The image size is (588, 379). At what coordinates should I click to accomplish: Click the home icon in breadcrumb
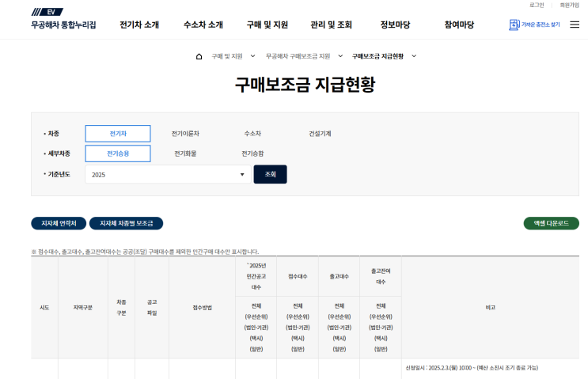199,56
